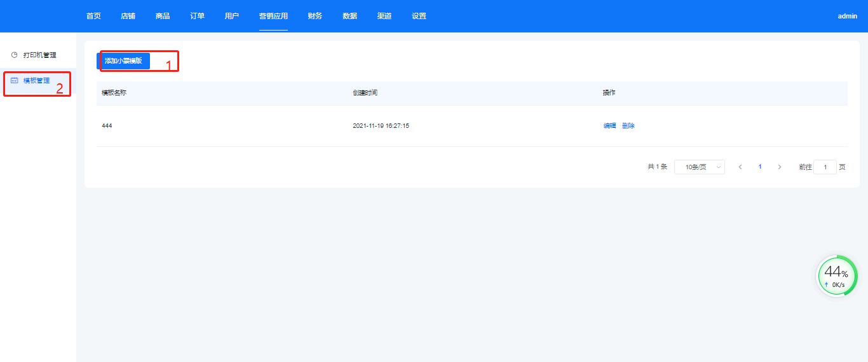Open the 设置 menu
Screen dimensions: 868x362
(419, 16)
